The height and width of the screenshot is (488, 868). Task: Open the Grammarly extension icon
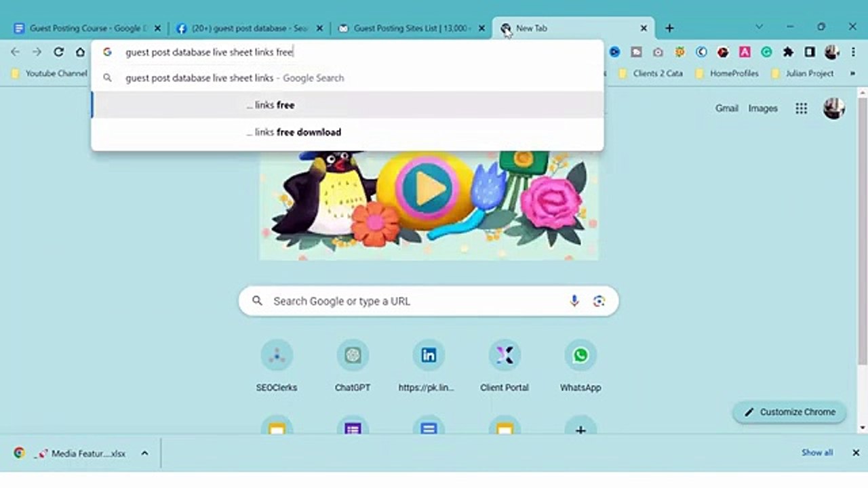pos(766,52)
